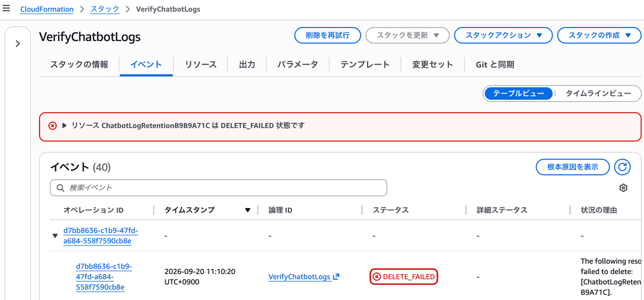Image resolution: width=644 pixels, height=300 pixels.
Task: Focus the 検索イベント search field
Action: (x=219, y=188)
